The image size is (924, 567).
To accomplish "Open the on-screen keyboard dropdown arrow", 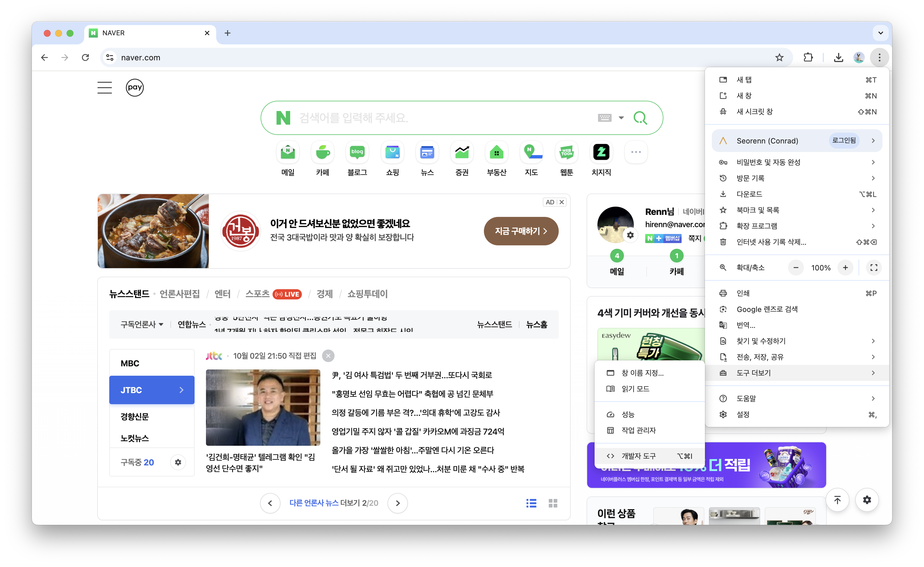I will [x=621, y=118].
